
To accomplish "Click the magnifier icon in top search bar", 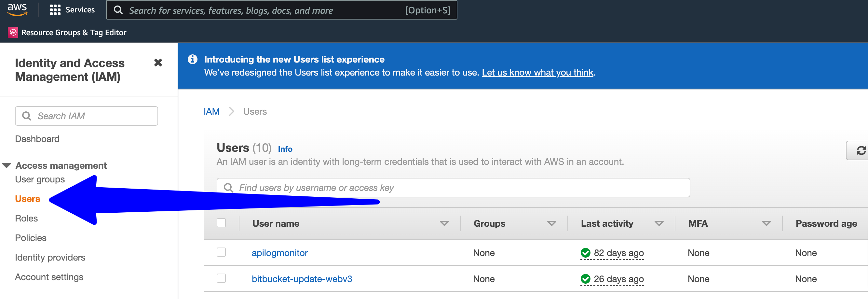I will click(118, 10).
